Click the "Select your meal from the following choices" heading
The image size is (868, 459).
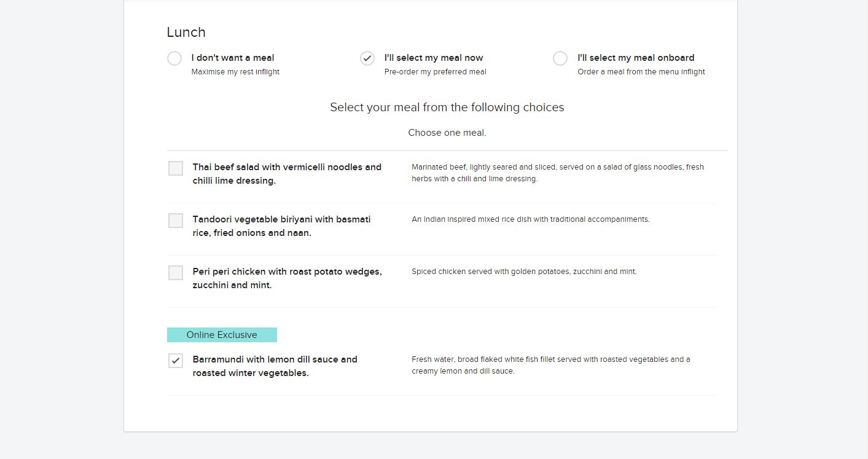447,107
